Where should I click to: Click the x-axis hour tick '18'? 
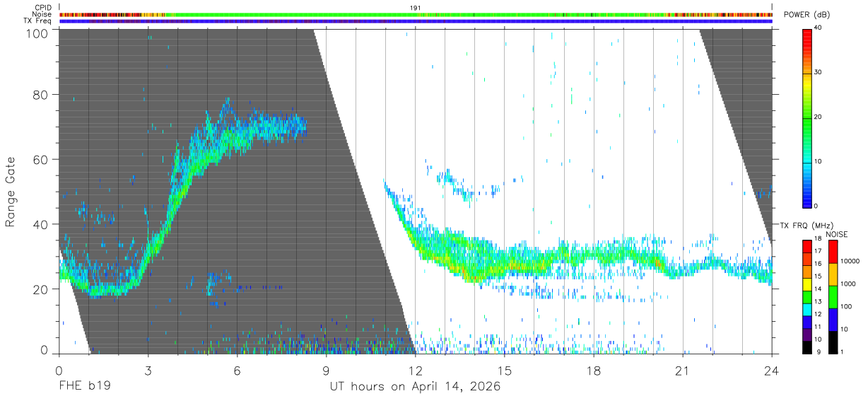point(594,371)
